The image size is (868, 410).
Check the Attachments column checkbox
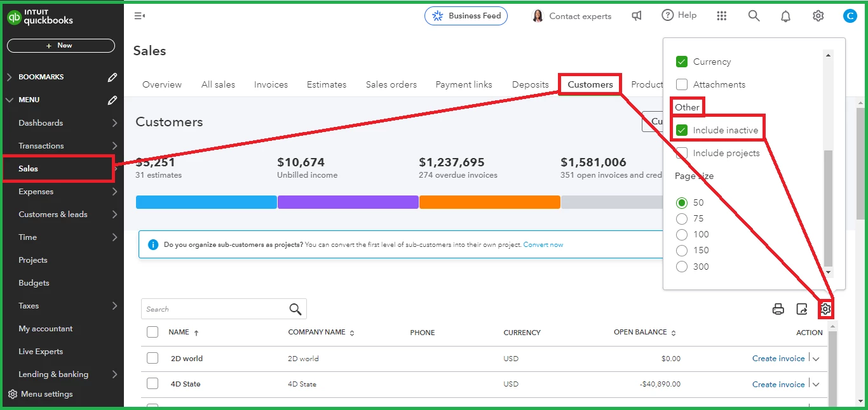tap(682, 84)
